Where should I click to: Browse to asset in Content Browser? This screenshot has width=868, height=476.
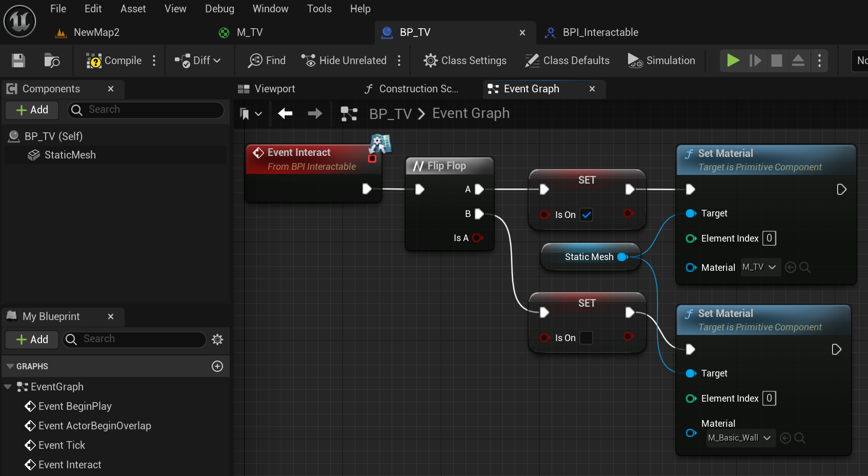click(x=52, y=61)
